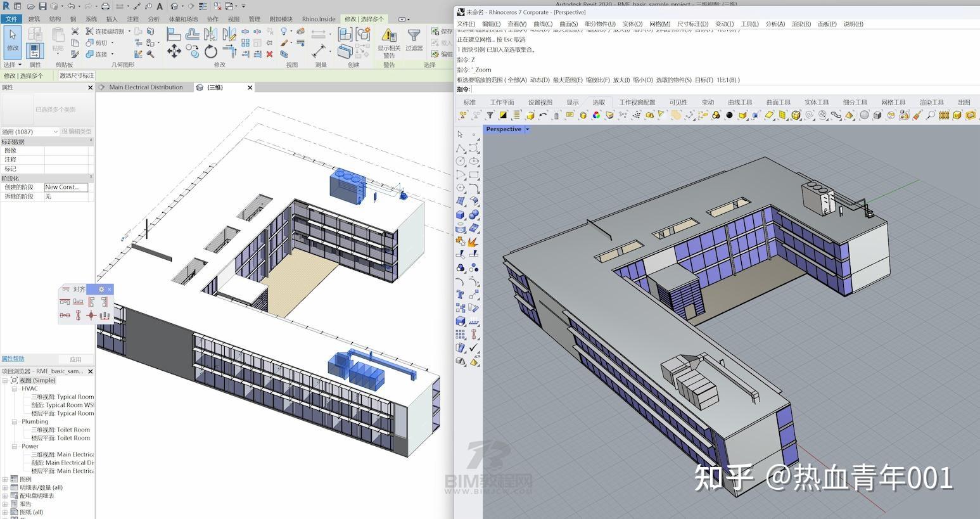
Task: Click the magnifier icon in Rhino's selection toolbar
Action: click(931, 115)
